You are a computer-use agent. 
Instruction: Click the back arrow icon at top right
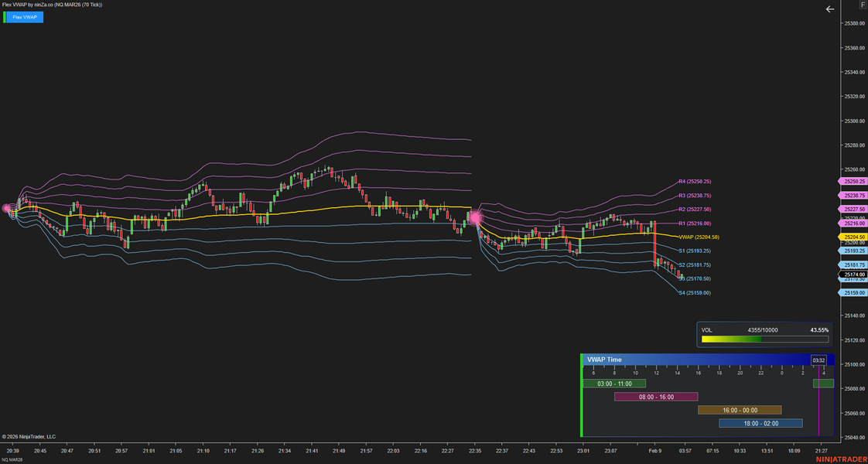tap(830, 9)
